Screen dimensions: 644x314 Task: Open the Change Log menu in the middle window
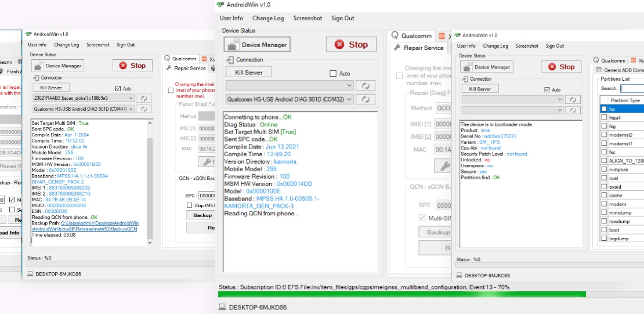point(268,19)
